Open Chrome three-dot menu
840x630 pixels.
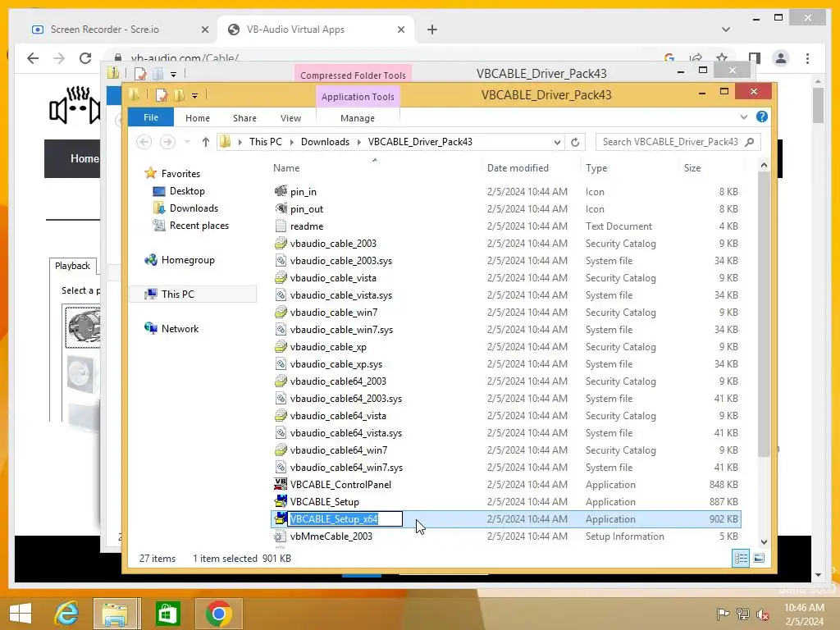[x=807, y=58]
